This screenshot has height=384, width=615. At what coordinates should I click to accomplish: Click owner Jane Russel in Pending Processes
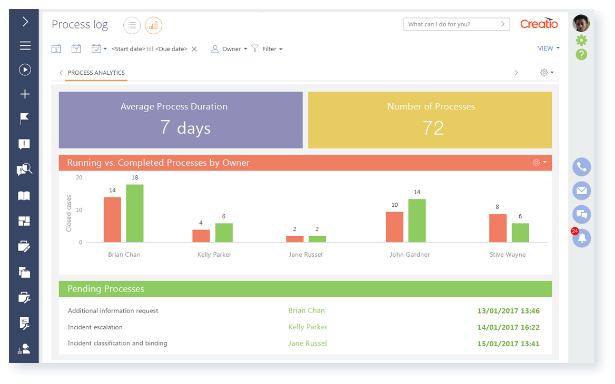tap(308, 344)
